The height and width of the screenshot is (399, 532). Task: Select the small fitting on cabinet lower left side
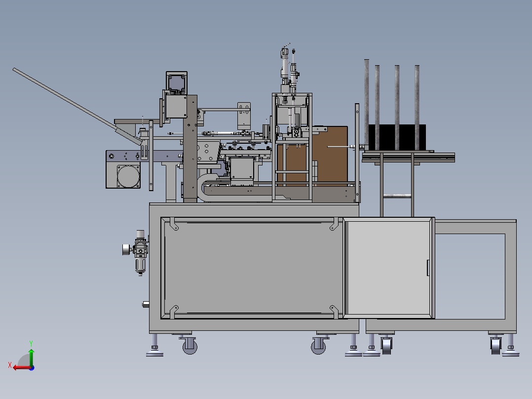146,304
